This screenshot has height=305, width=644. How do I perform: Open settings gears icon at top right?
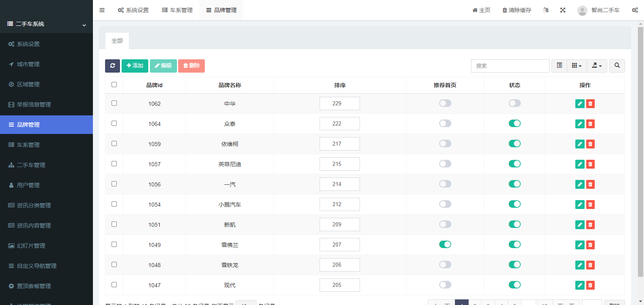635,10
